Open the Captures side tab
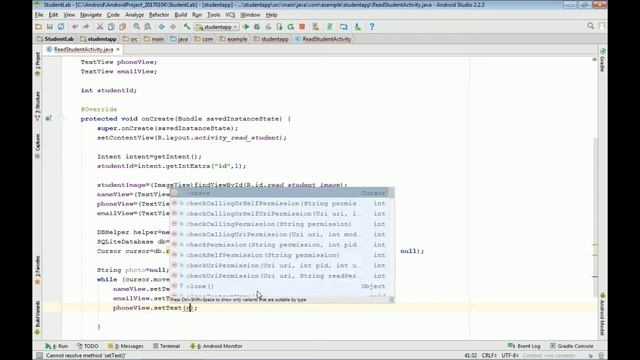The height and width of the screenshot is (360, 640). (x=38, y=146)
